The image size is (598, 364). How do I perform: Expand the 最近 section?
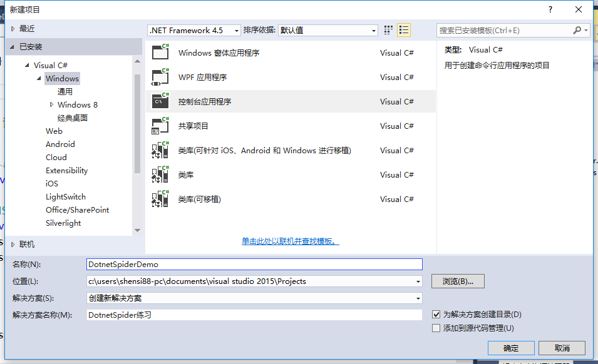[13, 29]
